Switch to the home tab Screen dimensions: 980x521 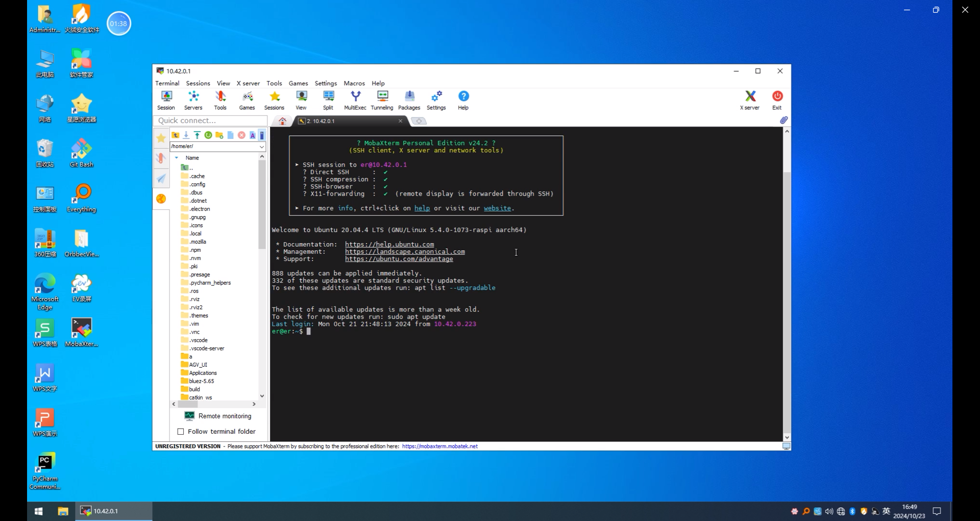[x=282, y=121]
